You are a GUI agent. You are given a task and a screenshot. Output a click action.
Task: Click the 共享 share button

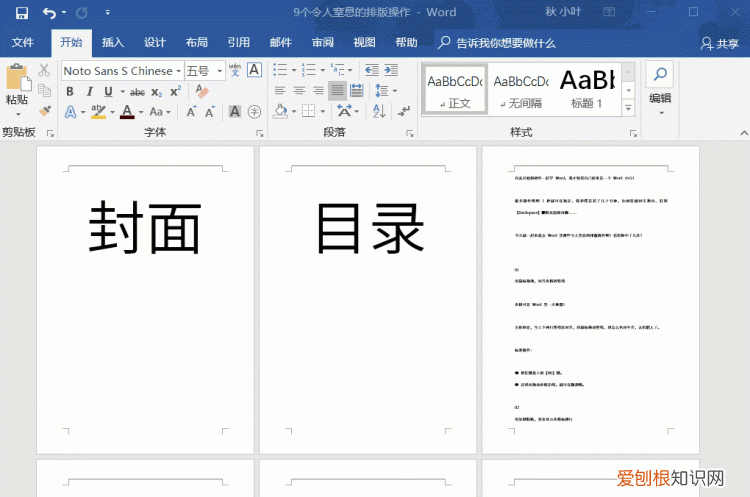tap(720, 43)
